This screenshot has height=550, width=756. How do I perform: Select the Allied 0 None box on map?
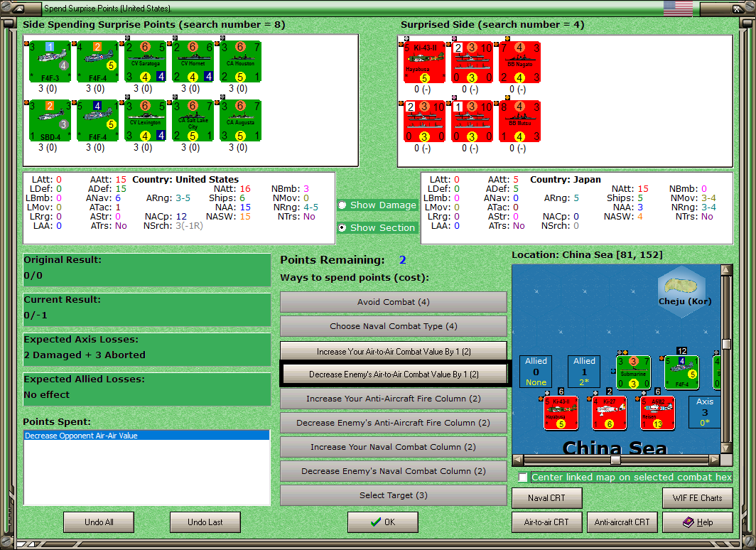click(x=536, y=372)
